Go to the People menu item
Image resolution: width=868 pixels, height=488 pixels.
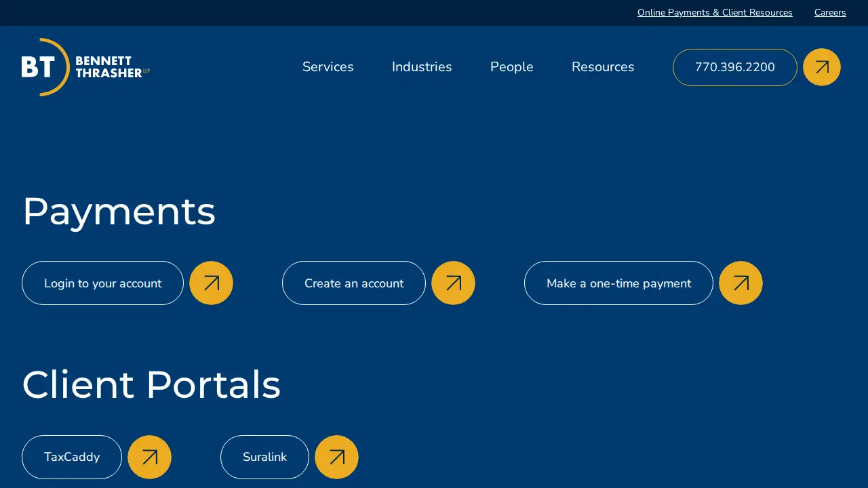pos(512,67)
